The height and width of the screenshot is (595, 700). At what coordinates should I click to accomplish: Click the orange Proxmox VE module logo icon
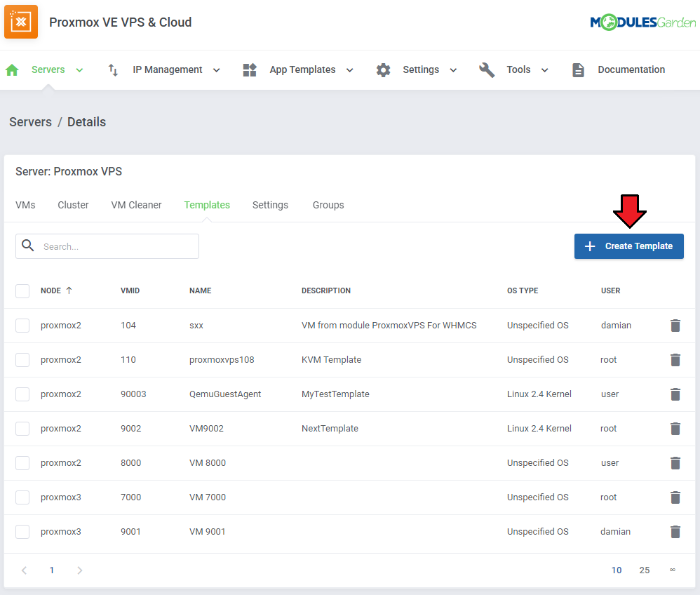pyautogui.click(x=21, y=22)
